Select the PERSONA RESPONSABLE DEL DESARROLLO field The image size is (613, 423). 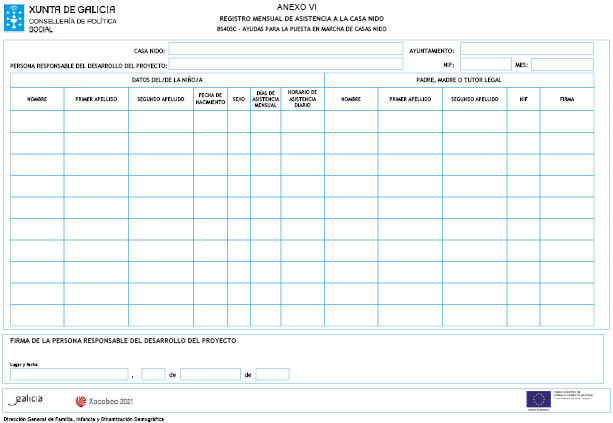[285, 65]
